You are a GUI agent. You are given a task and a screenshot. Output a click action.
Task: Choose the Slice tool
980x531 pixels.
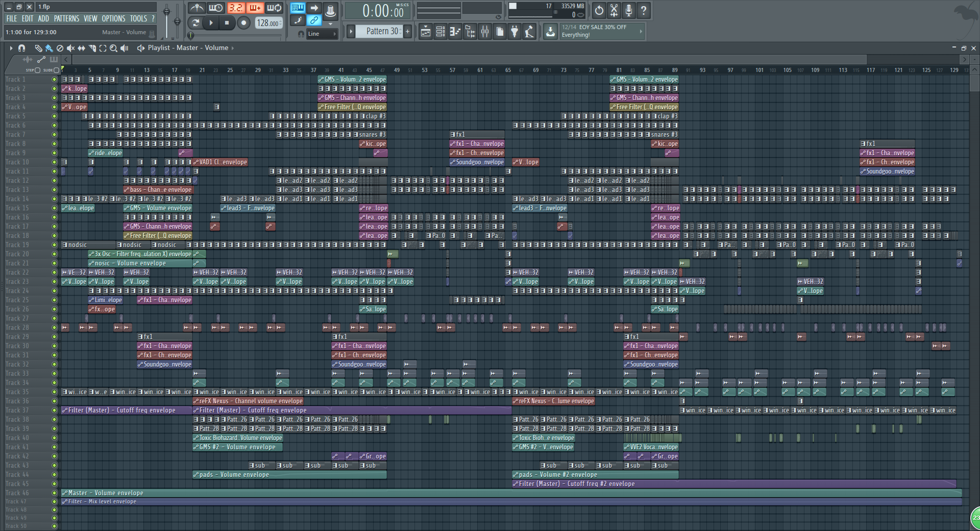92,48
